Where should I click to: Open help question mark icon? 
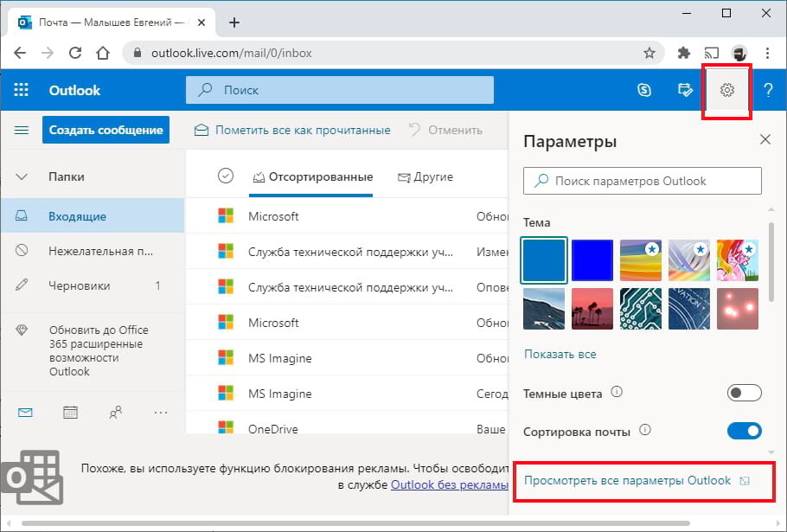point(768,90)
